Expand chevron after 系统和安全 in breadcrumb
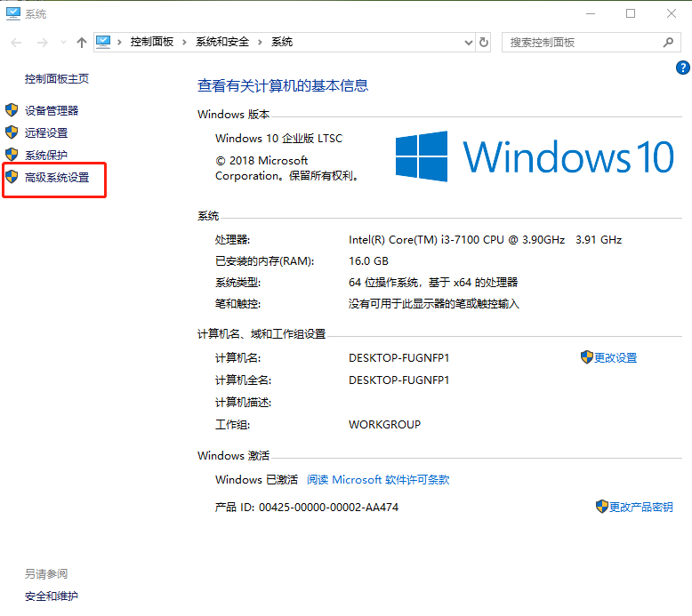The height and width of the screenshot is (616, 692). click(260, 43)
